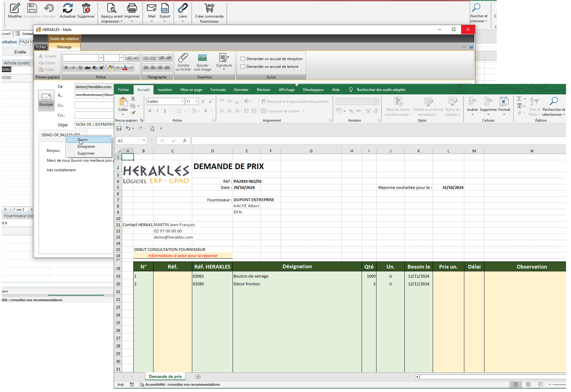Screen dimensions: 571x392
Task: Toggle bold formatting in the mail editor
Action: [x=66, y=67]
